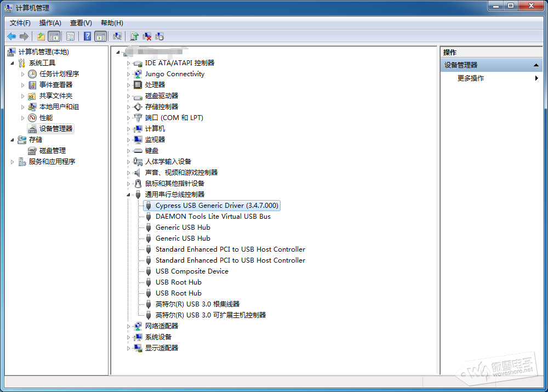Disable the device using the down-arrow toolbar icon

coord(159,36)
